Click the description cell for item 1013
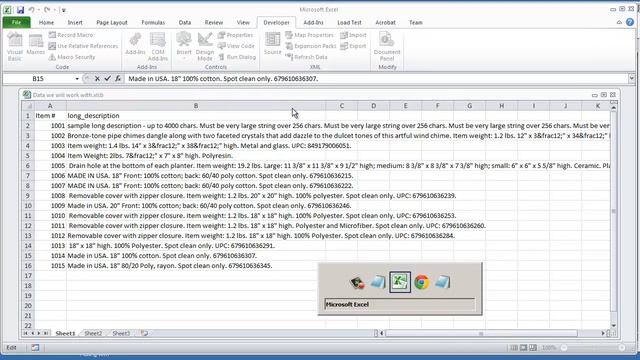 coord(196,246)
